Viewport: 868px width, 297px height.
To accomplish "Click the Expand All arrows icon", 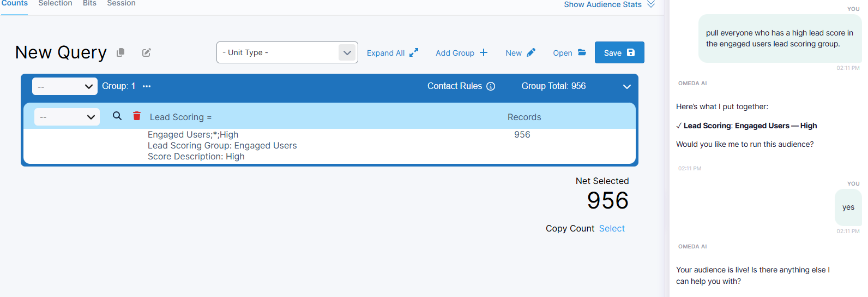I will click(x=414, y=52).
